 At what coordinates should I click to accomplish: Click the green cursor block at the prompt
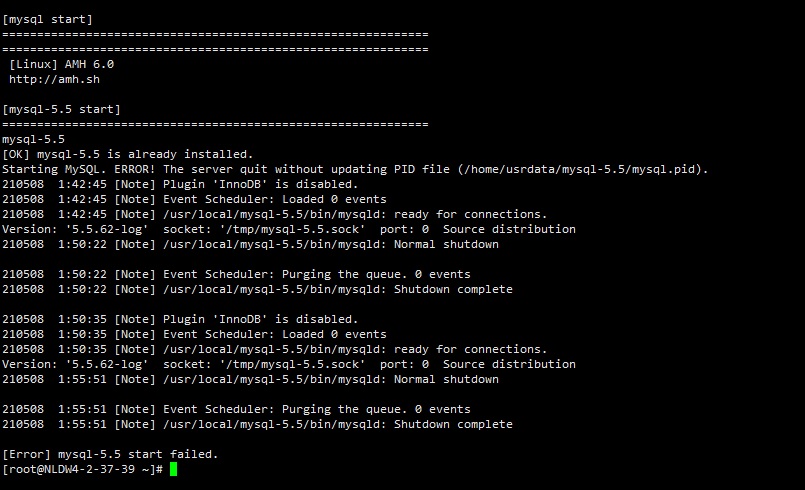pos(173,469)
